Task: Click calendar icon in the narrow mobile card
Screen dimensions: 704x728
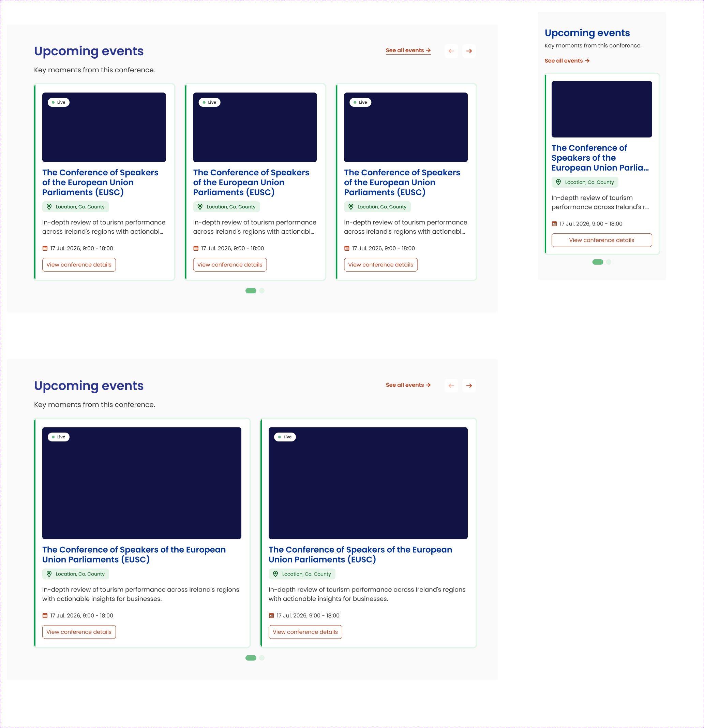Action: (x=554, y=224)
